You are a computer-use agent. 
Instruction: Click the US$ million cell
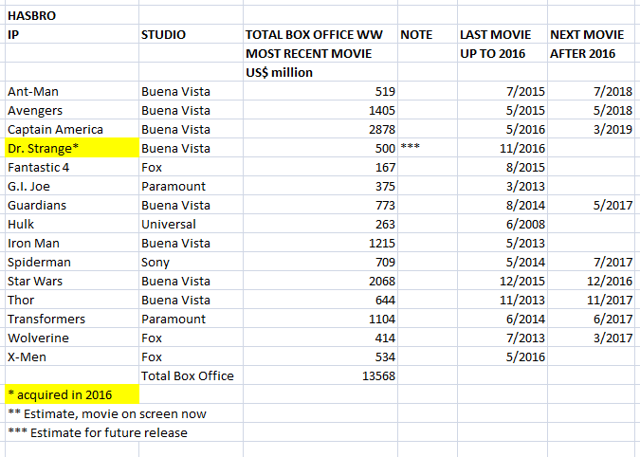[320, 72]
